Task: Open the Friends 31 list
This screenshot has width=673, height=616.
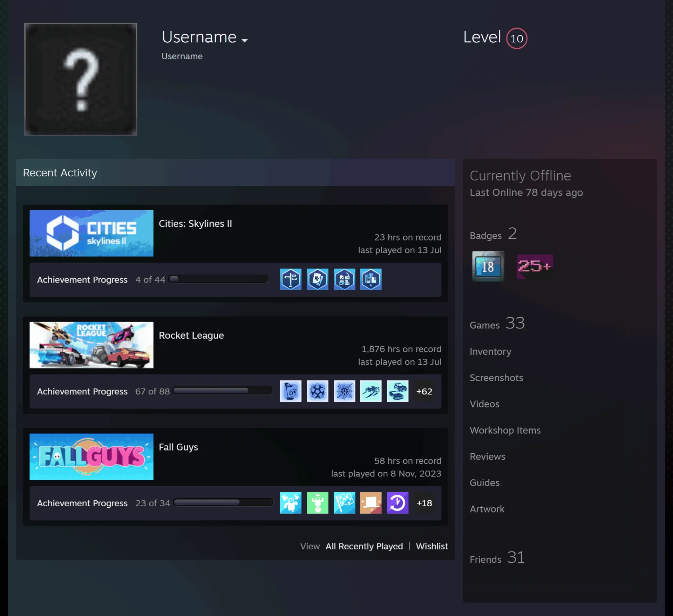Action: tap(497, 557)
